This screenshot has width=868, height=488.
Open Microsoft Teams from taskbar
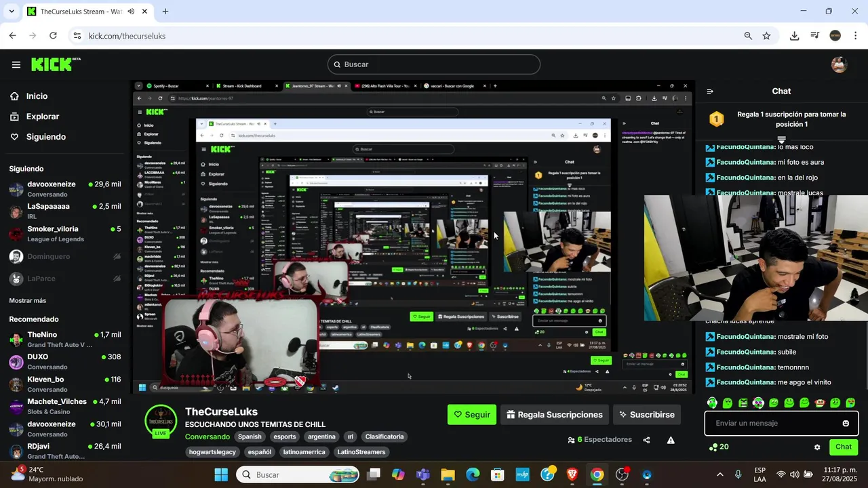coord(423,474)
